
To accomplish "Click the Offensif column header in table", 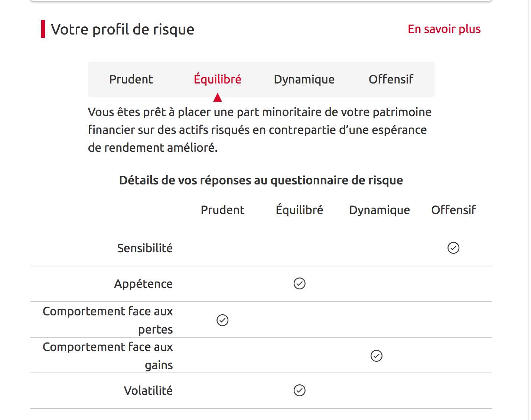I will pos(453,210).
